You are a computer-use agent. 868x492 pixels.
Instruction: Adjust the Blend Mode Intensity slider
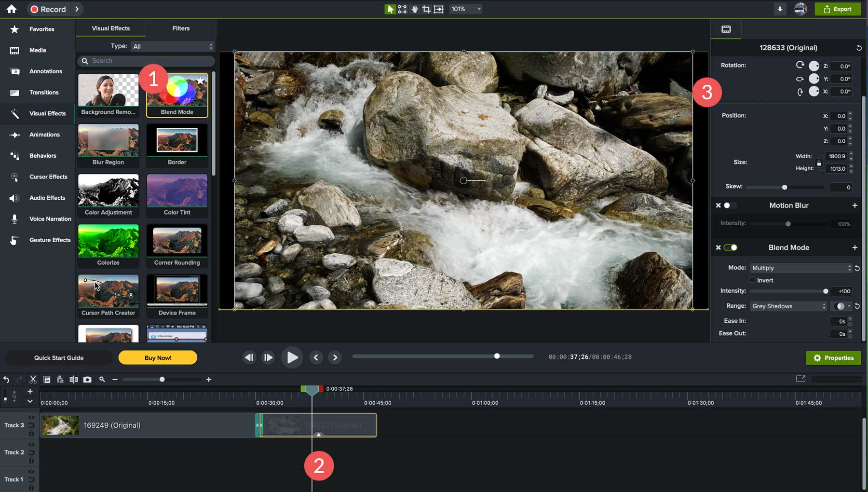826,291
